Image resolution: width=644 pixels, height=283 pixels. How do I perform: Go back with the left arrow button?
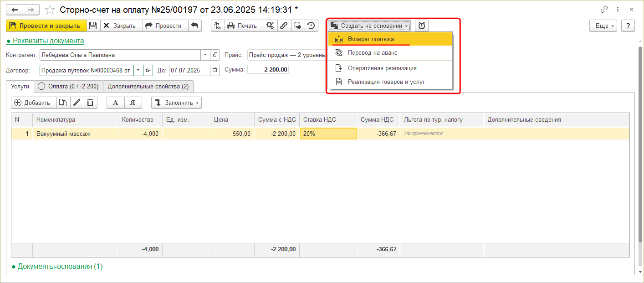pyautogui.click(x=15, y=10)
